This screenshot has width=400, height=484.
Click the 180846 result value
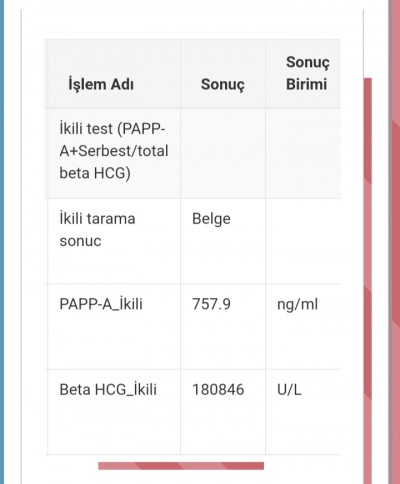pos(218,389)
